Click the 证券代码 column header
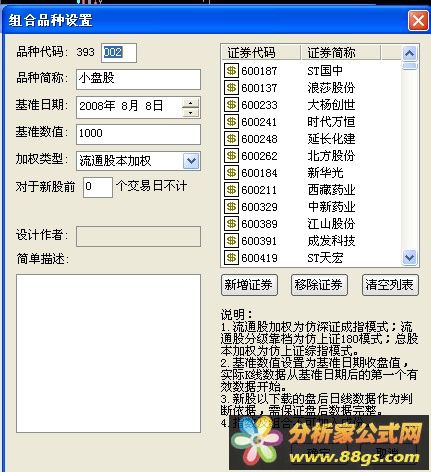Image resolution: width=431 pixels, height=472 pixels. pyautogui.click(x=261, y=53)
